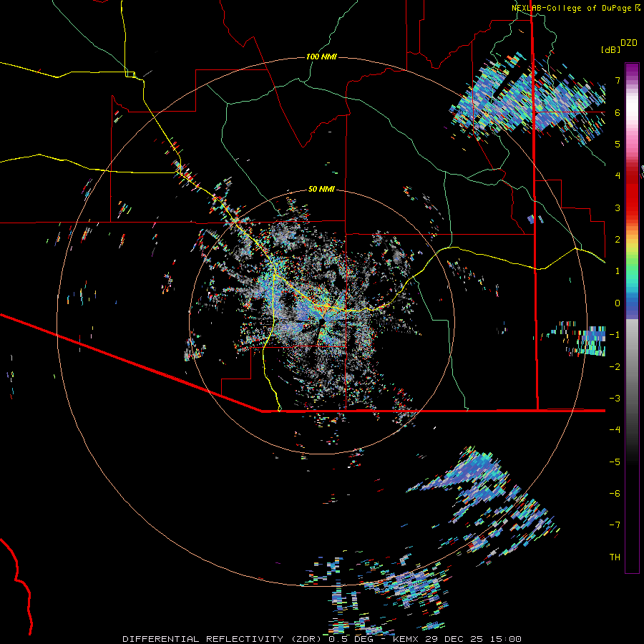Click the -1 value on the scale
Viewport: 644px width, 644px height.
[x=615, y=335]
